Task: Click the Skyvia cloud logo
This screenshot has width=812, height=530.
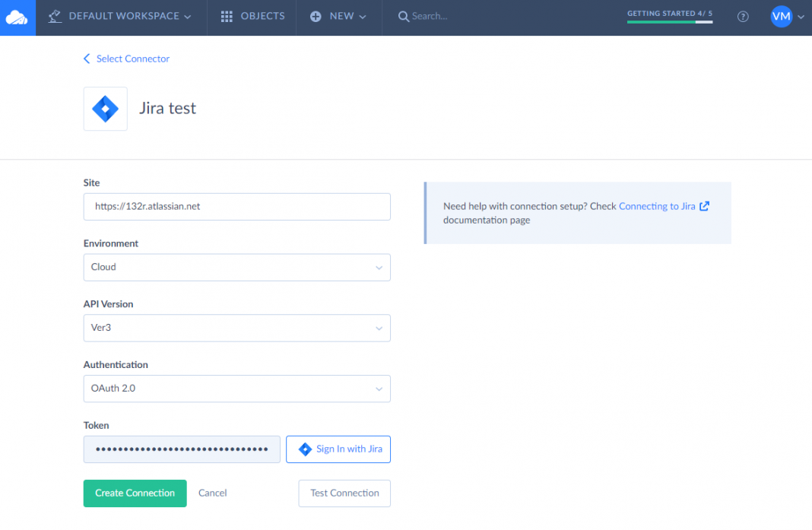Action: (16, 16)
